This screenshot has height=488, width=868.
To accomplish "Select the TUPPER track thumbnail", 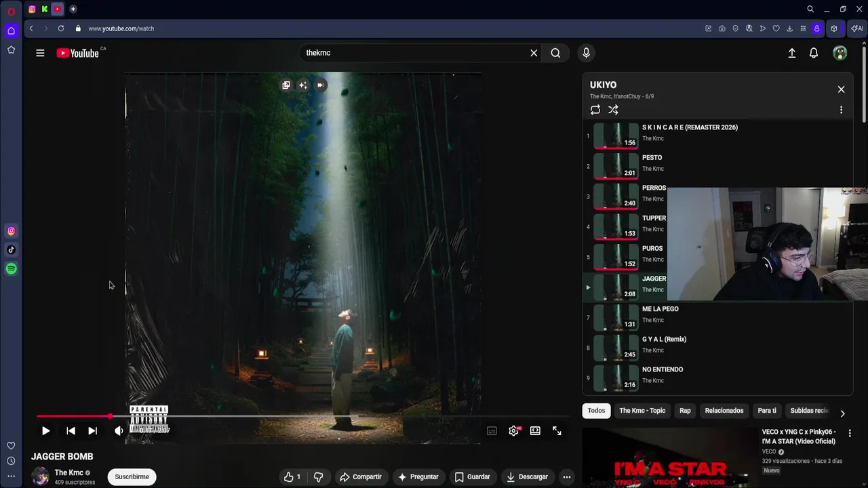I will click(x=616, y=226).
